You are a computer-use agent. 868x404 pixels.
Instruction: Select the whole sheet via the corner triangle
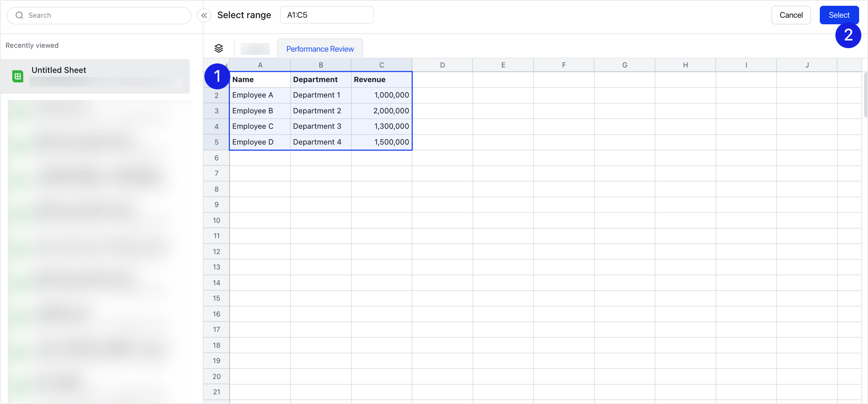[226, 64]
